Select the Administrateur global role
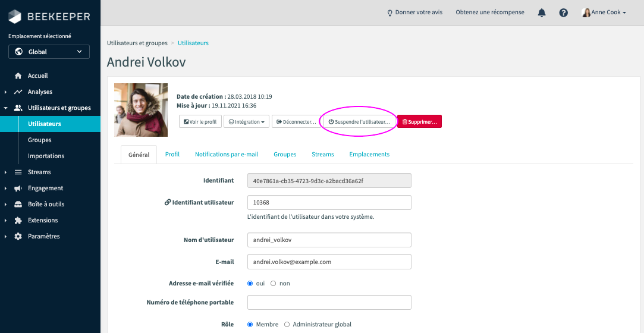 [287, 325]
